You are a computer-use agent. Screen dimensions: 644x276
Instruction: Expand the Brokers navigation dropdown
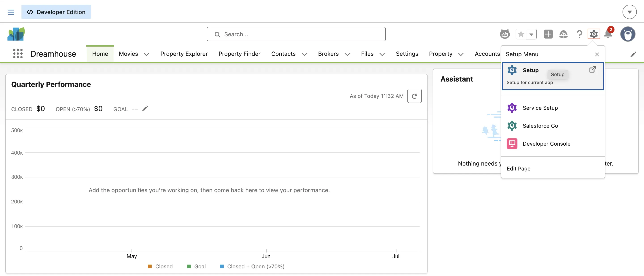pos(347,54)
